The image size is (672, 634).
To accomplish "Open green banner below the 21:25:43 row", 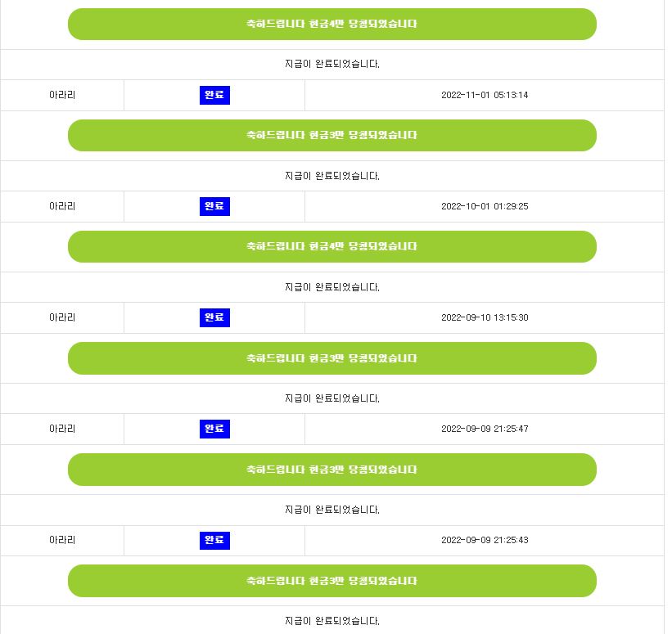I will pos(332,581).
